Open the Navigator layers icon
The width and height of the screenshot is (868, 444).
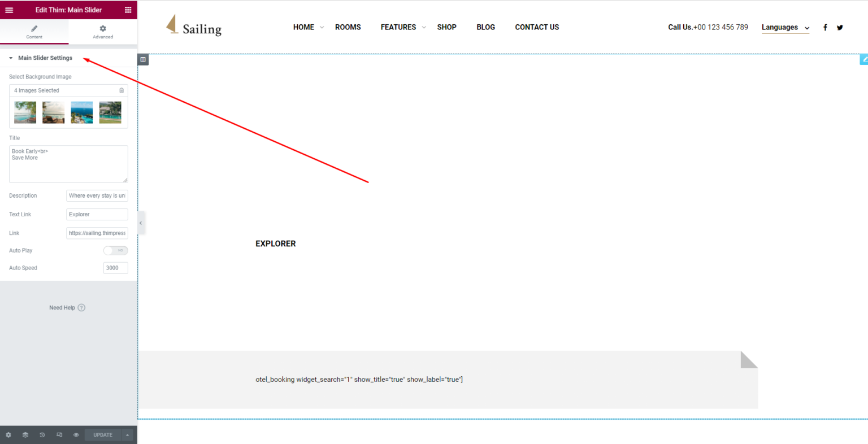pyautogui.click(x=25, y=434)
